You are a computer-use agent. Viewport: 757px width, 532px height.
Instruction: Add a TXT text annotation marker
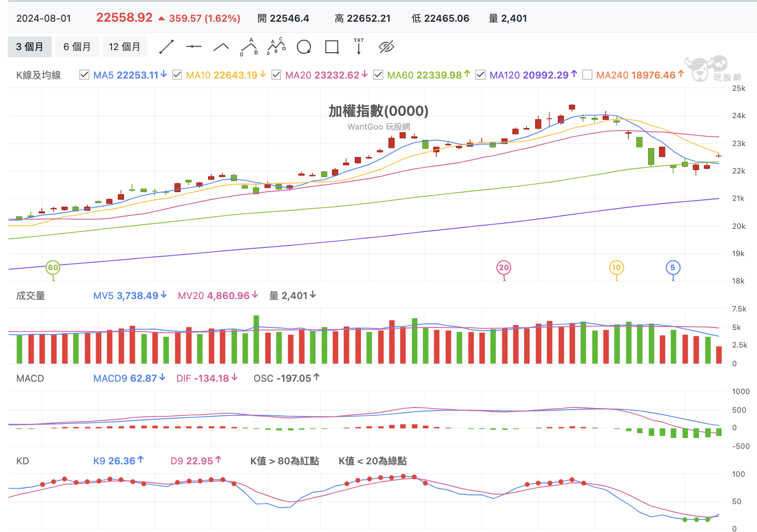[x=359, y=46]
